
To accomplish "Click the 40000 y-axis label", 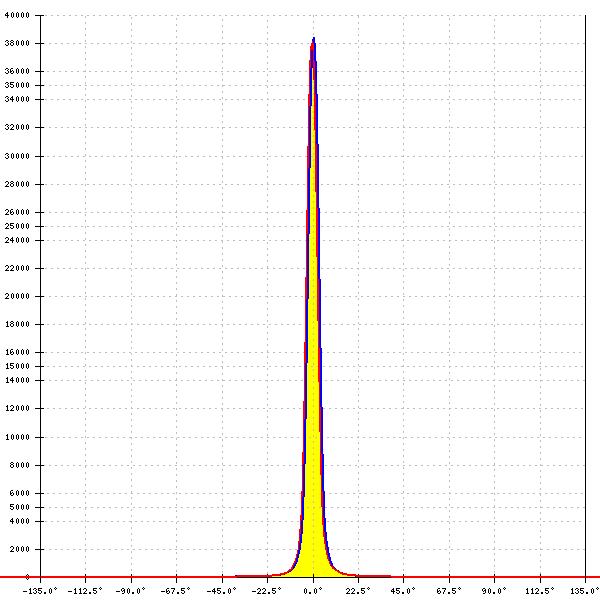I will [17, 15].
